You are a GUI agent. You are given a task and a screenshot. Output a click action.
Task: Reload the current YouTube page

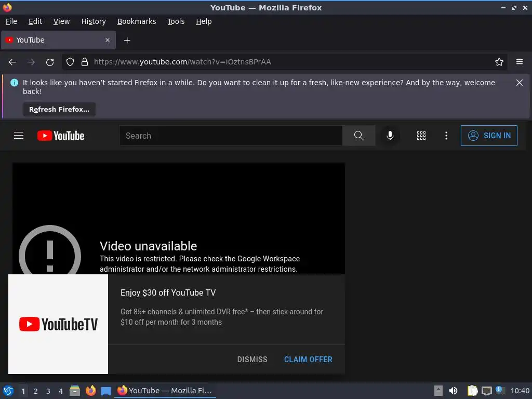tap(50, 62)
